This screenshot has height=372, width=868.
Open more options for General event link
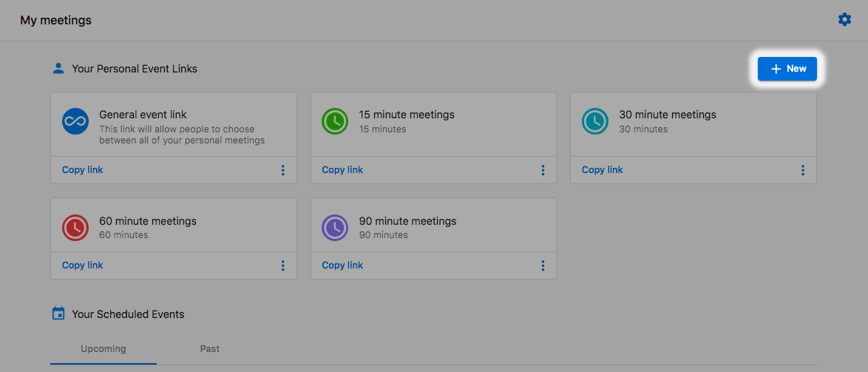coord(282,170)
